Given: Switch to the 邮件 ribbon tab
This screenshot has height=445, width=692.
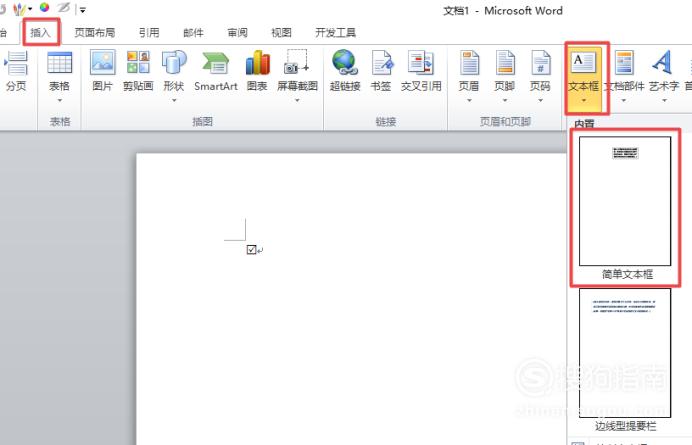Looking at the screenshot, I should 193,33.
